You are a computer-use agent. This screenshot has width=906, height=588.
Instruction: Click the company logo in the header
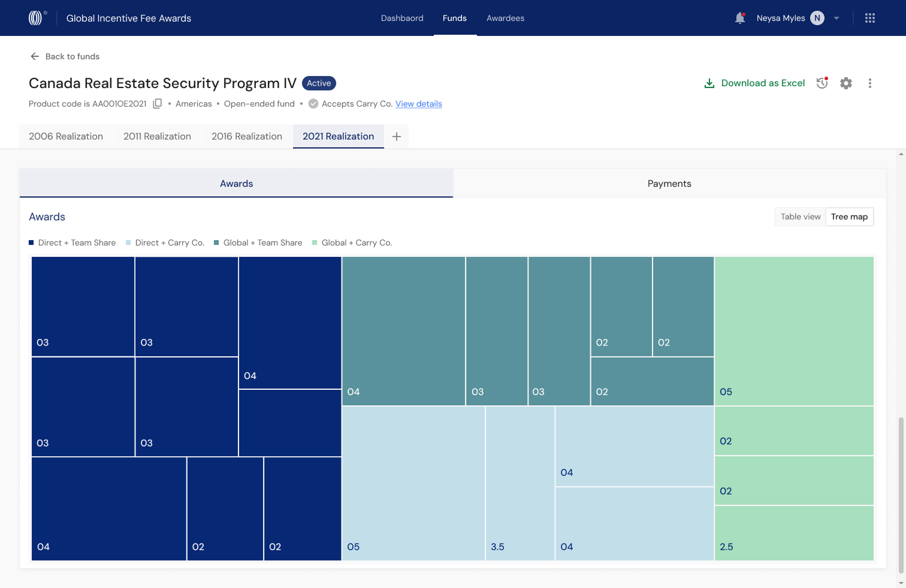pyautogui.click(x=36, y=18)
